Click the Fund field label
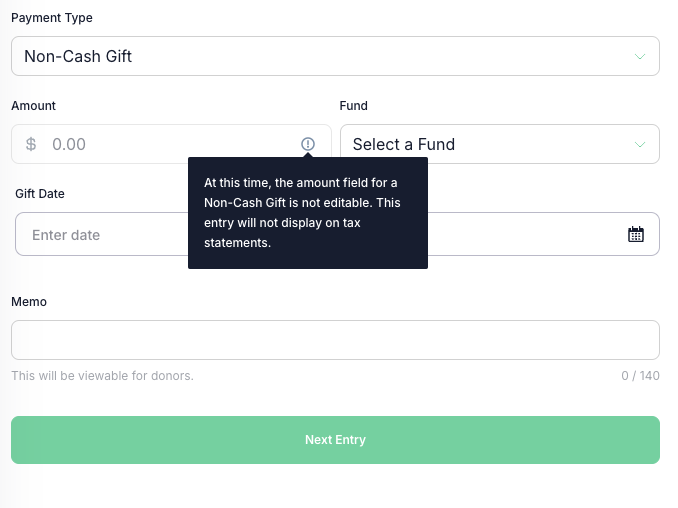The image size is (678, 508). 353,105
